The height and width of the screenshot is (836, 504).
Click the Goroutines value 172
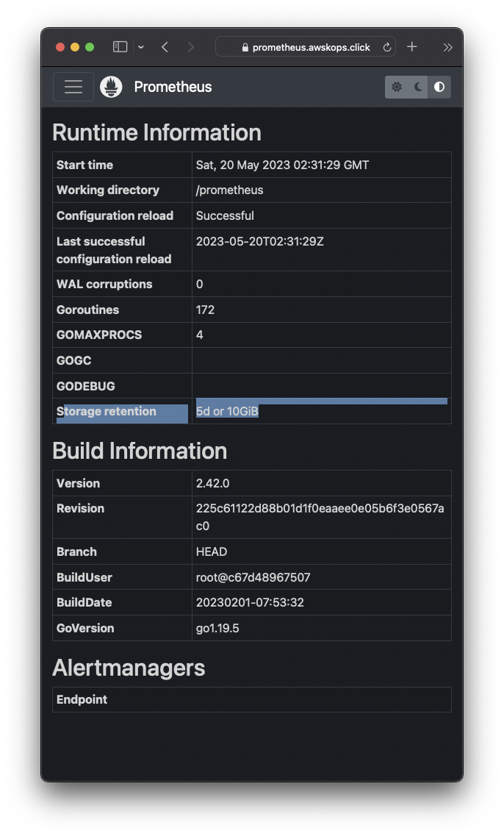(205, 310)
